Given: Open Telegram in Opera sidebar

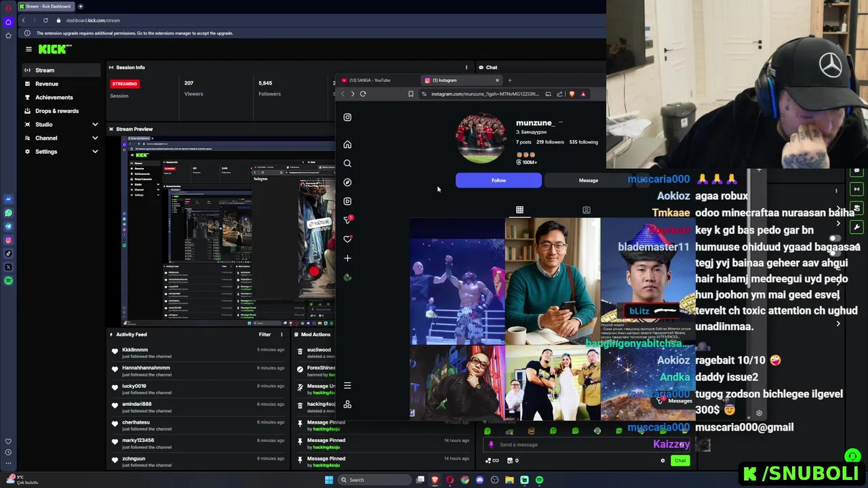Looking at the screenshot, I should tap(8, 226).
